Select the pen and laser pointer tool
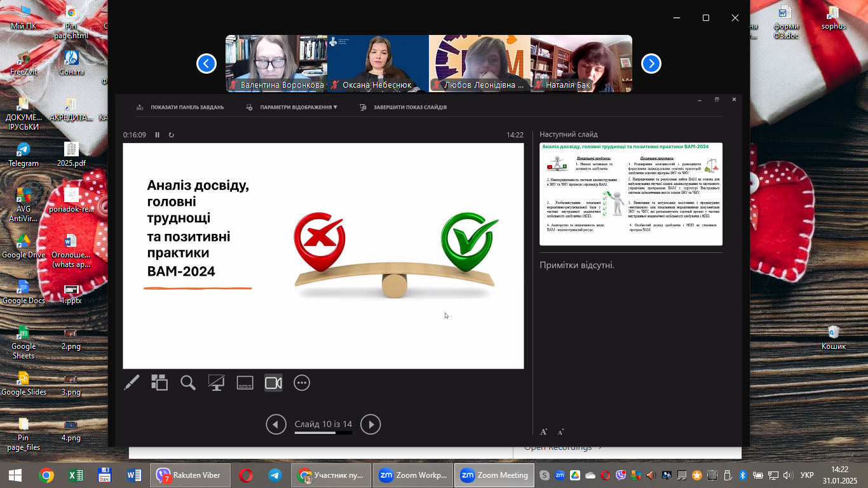The height and width of the screenshot is (488, 868). point(132,383)
